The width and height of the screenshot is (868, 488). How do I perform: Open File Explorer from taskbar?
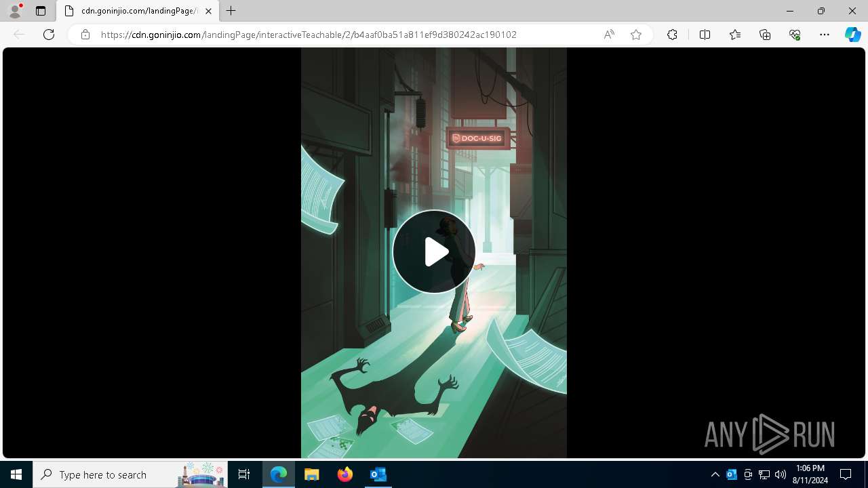pos(312,474)
